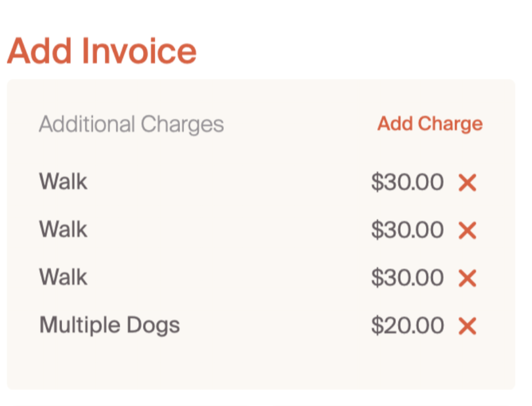Click blank gap between Multiple Dogs and $20.00
Viewport: 532px width, 406px height.
[x=276, y=326]
